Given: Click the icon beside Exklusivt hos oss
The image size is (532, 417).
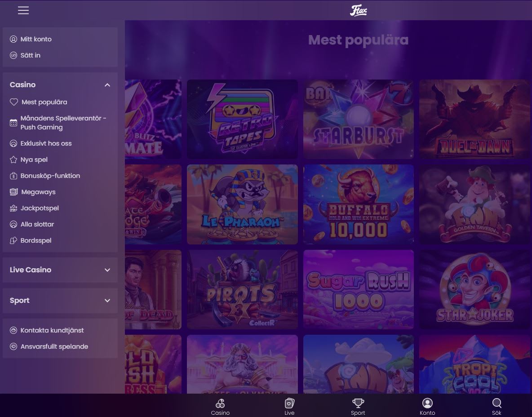Looking at the screenshot, I should coord(13,143).
